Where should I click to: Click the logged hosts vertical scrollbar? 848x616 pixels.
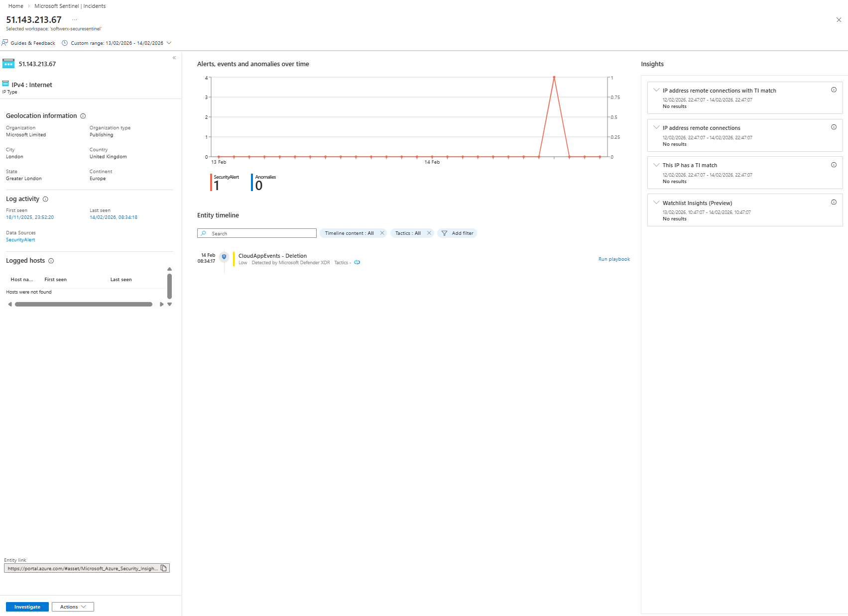coord(169,286)
